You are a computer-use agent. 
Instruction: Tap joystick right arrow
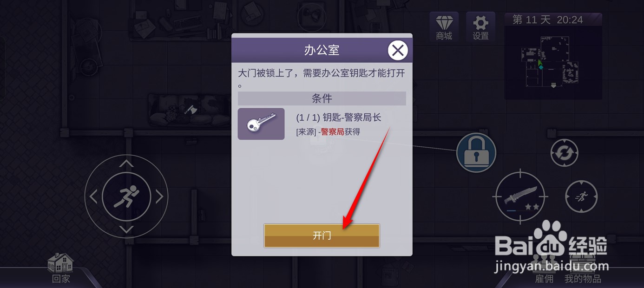160,196
